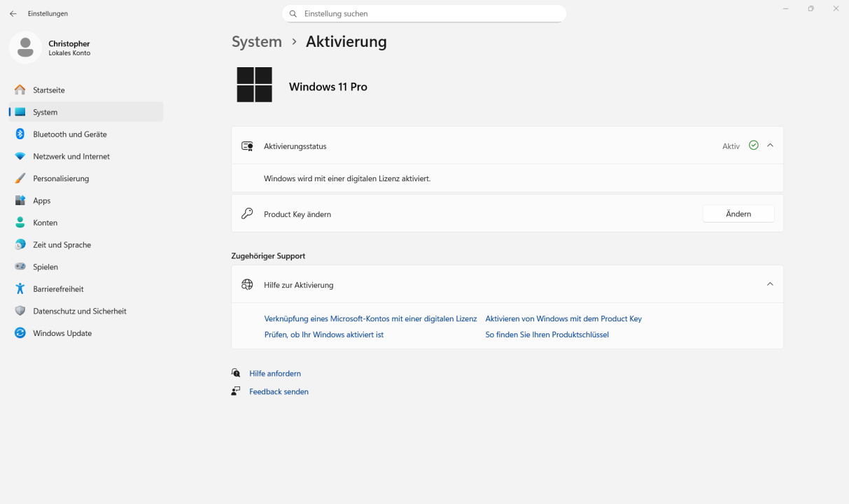849x504 pixels.
Task: Collapse the Aktivierungsstatus section chevron
Action: point(770,146)
